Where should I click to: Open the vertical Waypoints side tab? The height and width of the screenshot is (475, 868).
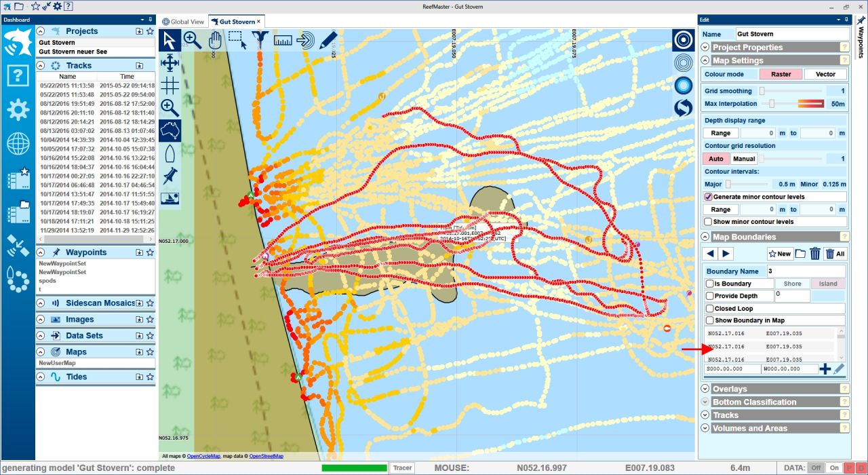[860, 42]
